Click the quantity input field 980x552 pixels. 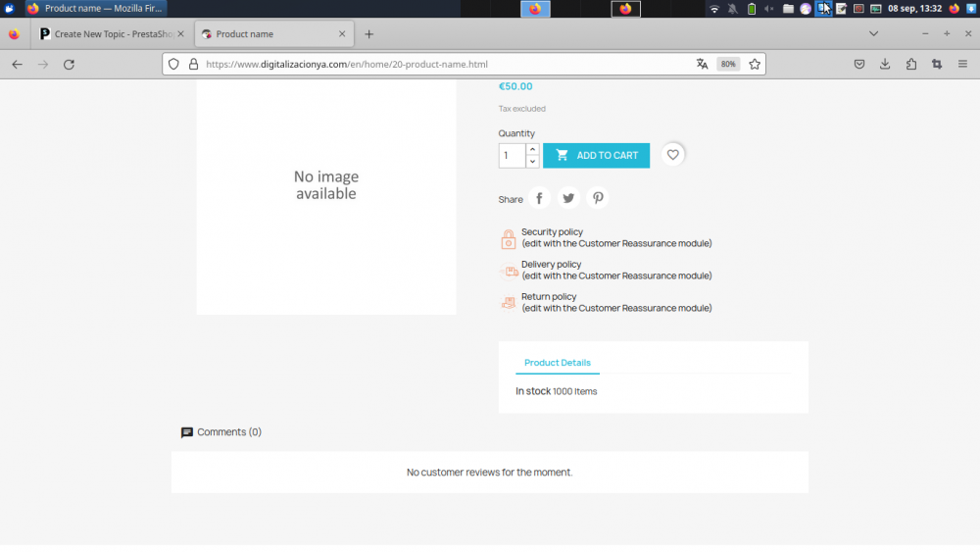512,156
